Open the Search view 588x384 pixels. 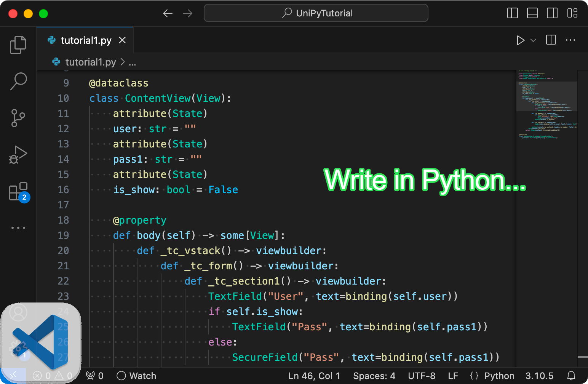pos(18,81)
